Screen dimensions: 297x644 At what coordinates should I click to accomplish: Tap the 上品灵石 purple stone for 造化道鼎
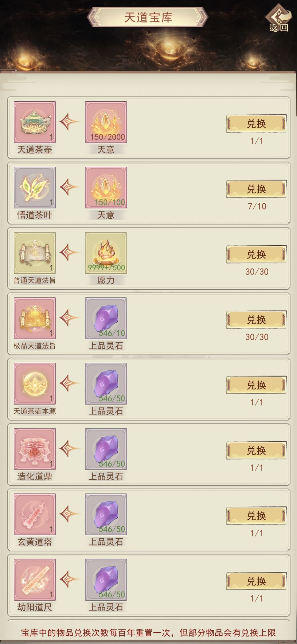point(106,449)
